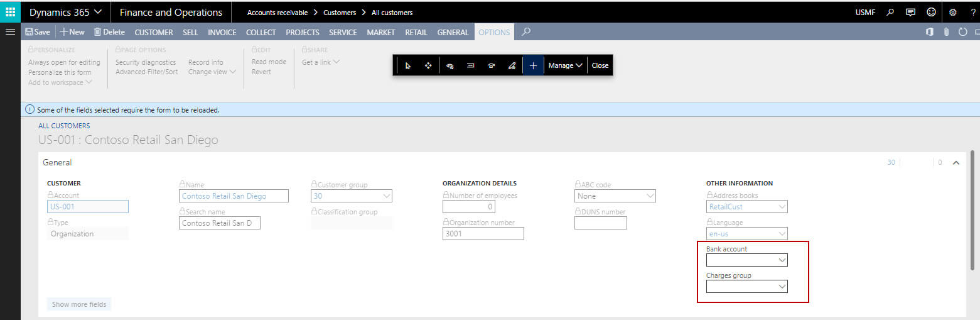Expand the Dynamics 365 dropdown
Viewport: 980px width, 320px height.
pyautogui.click(x=66, y=12)
